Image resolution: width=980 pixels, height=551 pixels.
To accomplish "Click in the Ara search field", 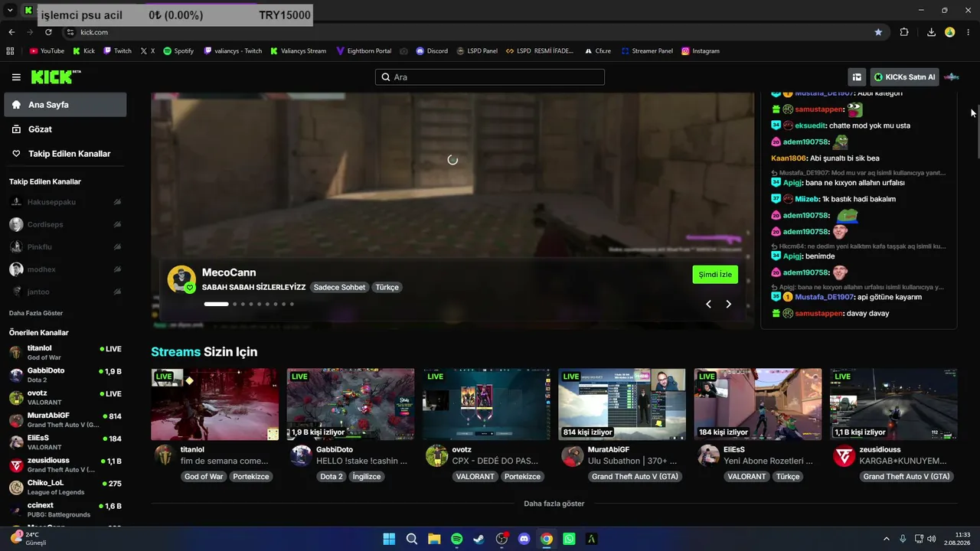I will pyautogui.click(x=490, y=77).
